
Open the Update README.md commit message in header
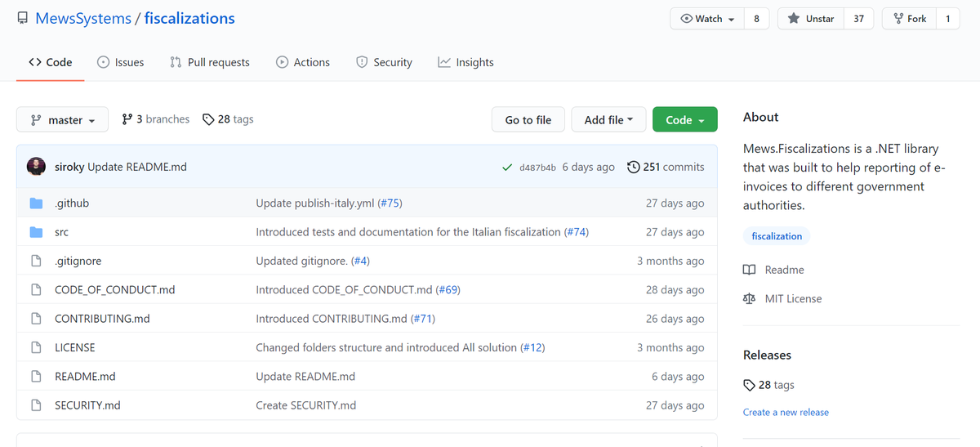pyautogui.click(x=137, y=167)
